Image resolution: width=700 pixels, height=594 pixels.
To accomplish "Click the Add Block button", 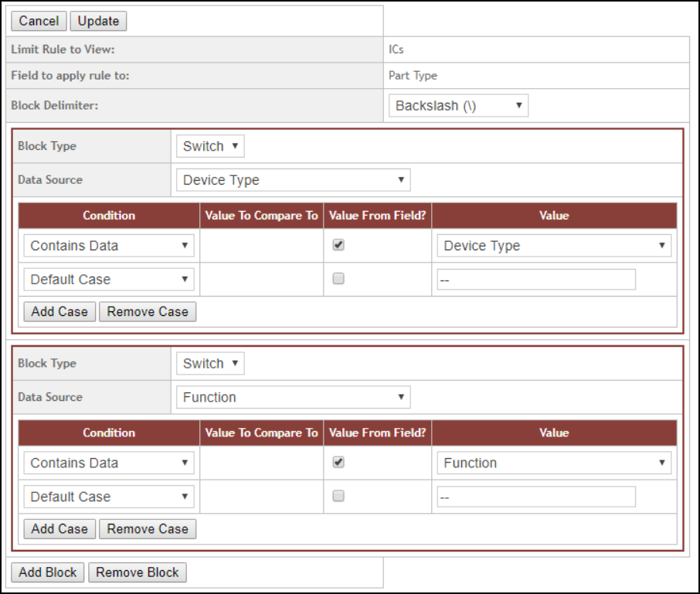I will (x=48, y=572).
